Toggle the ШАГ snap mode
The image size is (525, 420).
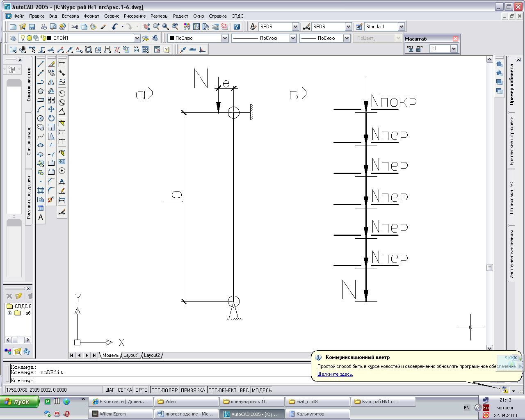pyautogui.click(x=110, y=390)
